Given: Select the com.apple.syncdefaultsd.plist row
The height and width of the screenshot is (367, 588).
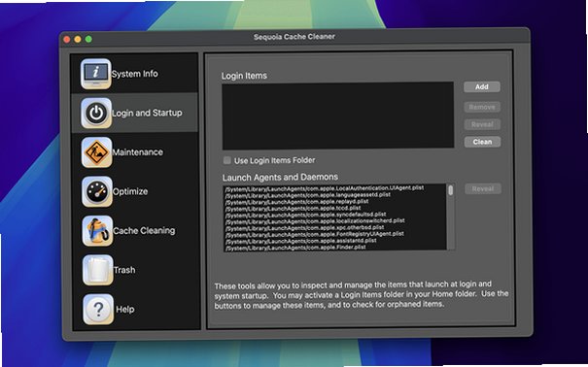Looking at the screenshot, I should (x=334, y=215).
